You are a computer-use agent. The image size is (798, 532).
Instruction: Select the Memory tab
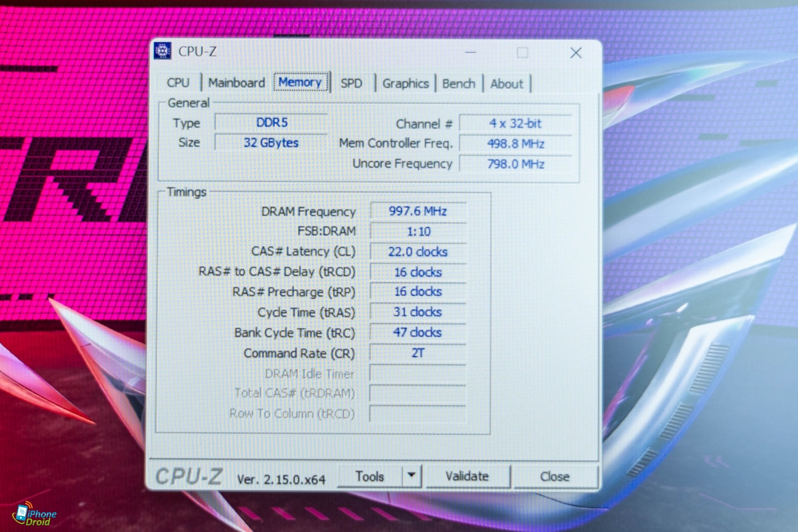click(301, 82)
